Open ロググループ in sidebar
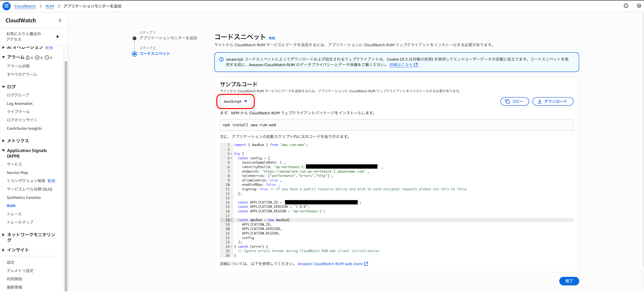The image size is (644, 292). (18, 95)
